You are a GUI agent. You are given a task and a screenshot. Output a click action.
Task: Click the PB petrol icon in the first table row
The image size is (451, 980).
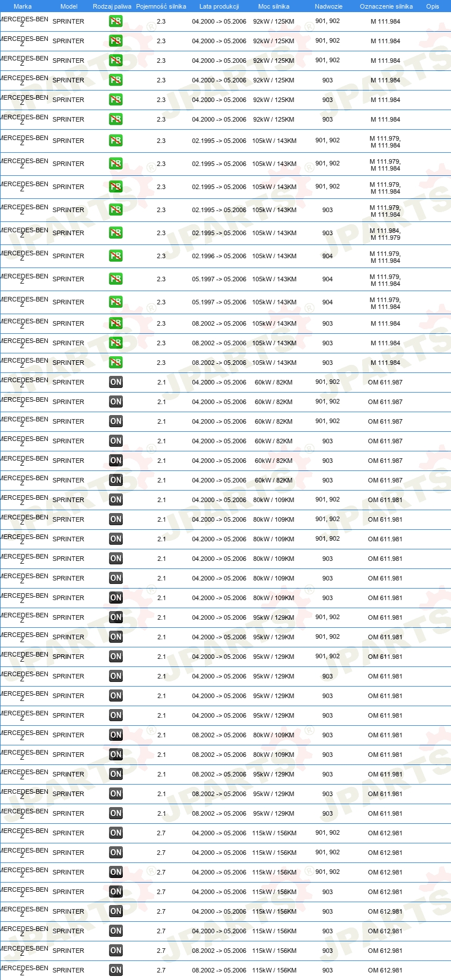pyautogui.click(x=116, y=21)
